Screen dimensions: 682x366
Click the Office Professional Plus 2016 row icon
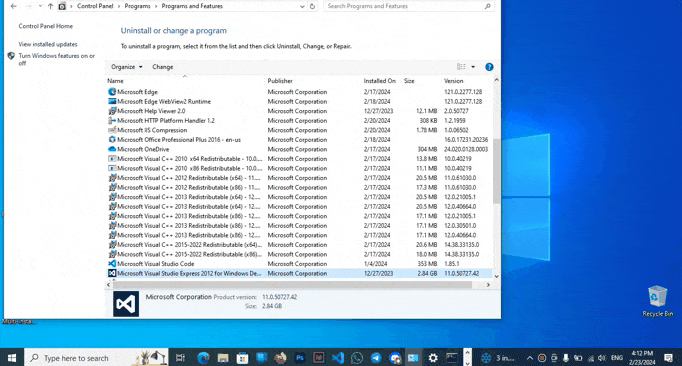pyautogui.click(x=112, y=140)
